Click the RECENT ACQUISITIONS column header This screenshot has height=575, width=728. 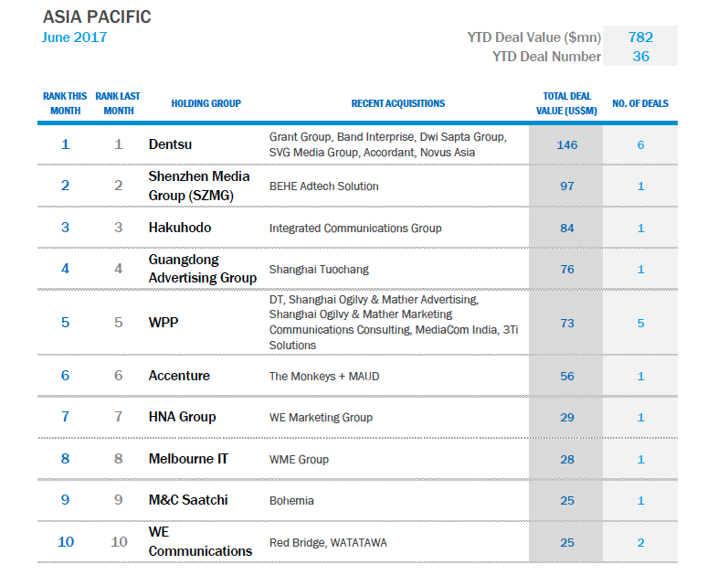click(x=397, y=103)
